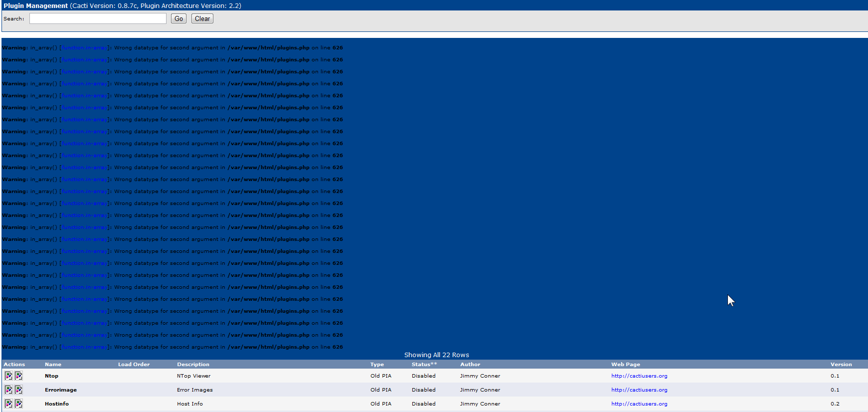
Task: Click Jimmy Conner author in Hostinfo row
Action: (x=480, y=404)
